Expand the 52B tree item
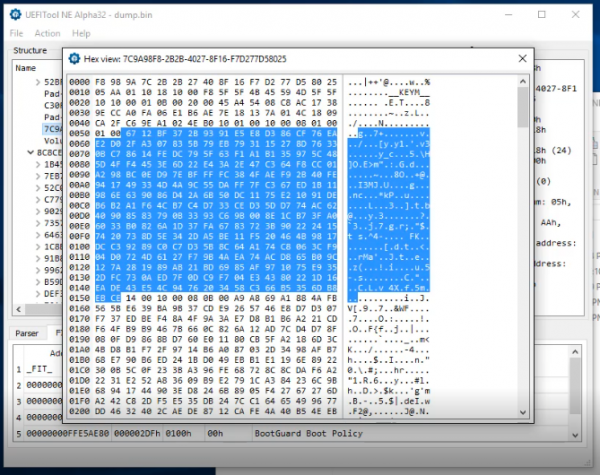 click(37, 80)
